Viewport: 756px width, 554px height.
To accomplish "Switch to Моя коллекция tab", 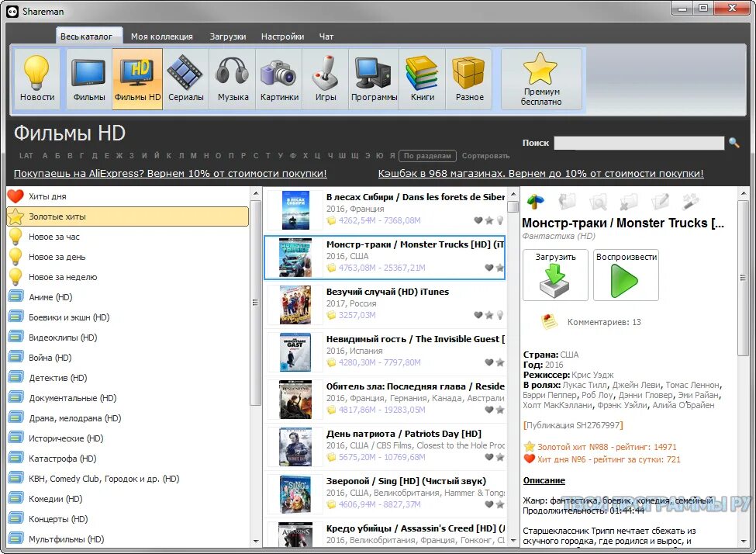I will click(162, 36).
